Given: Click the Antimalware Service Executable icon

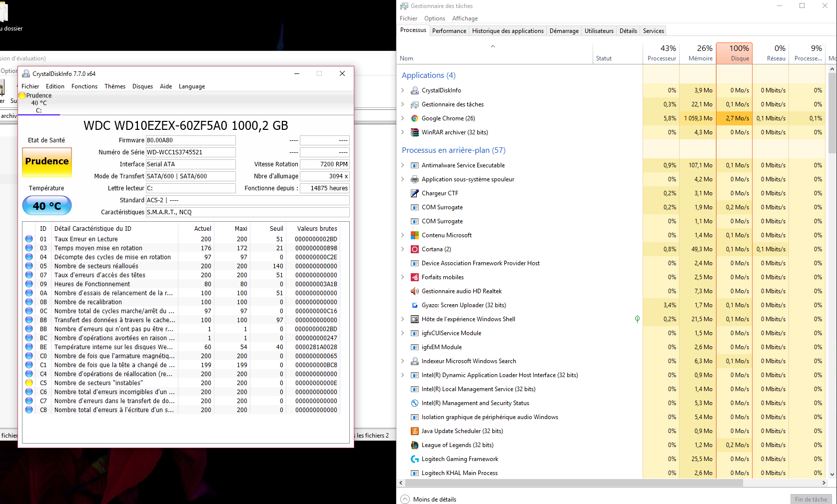Looking at the screenshot, I should [414, 165].
